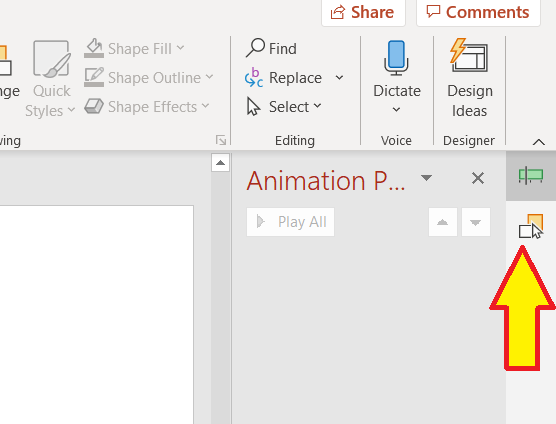Click the Shape Effects icon
This screenshot has height=424, width=556.
94,106
